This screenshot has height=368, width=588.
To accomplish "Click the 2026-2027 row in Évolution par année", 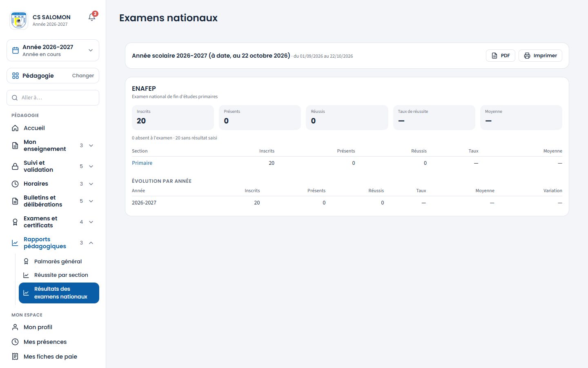I will coord(347,203).
